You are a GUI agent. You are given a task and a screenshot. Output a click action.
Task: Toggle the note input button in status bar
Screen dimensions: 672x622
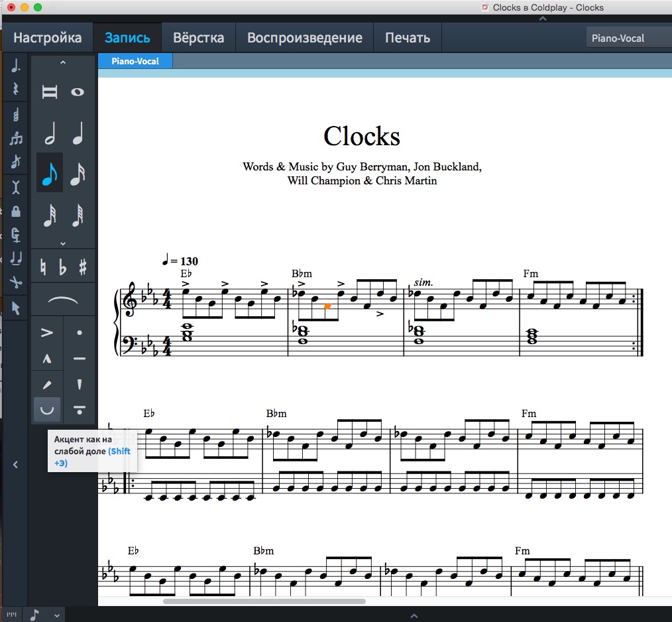click(x=34, y=615)
